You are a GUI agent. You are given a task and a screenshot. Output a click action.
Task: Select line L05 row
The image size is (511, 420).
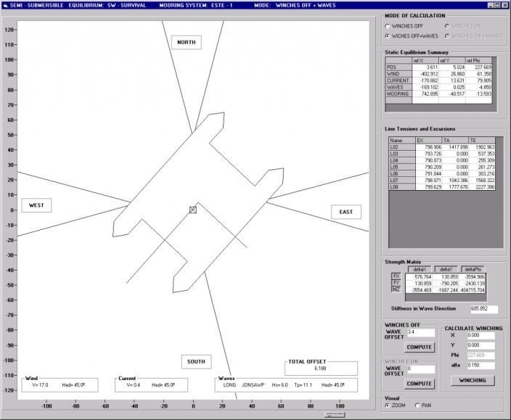coord(442,167)
